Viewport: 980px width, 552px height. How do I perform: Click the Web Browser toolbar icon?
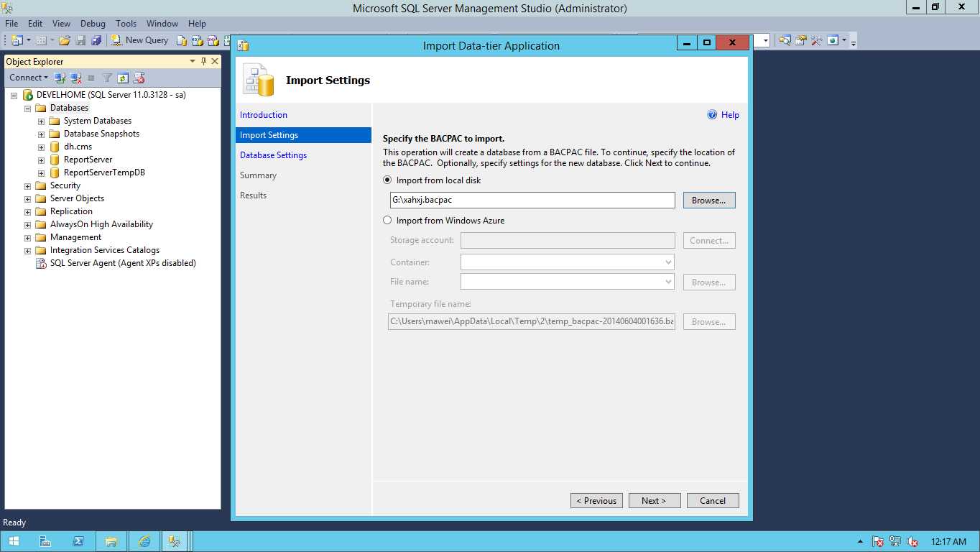(x=833, y=40)
